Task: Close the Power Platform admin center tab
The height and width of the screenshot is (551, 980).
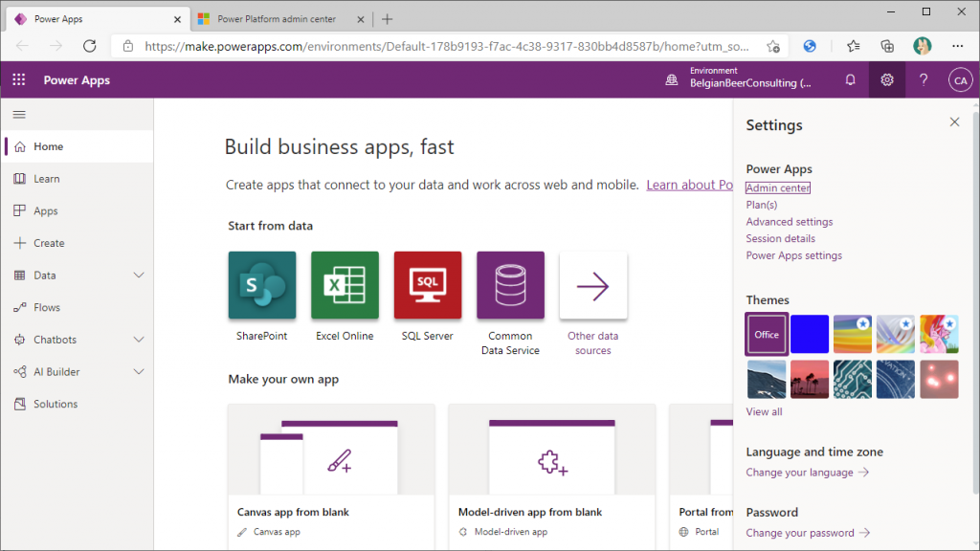Action: click(x=361, y=19)
